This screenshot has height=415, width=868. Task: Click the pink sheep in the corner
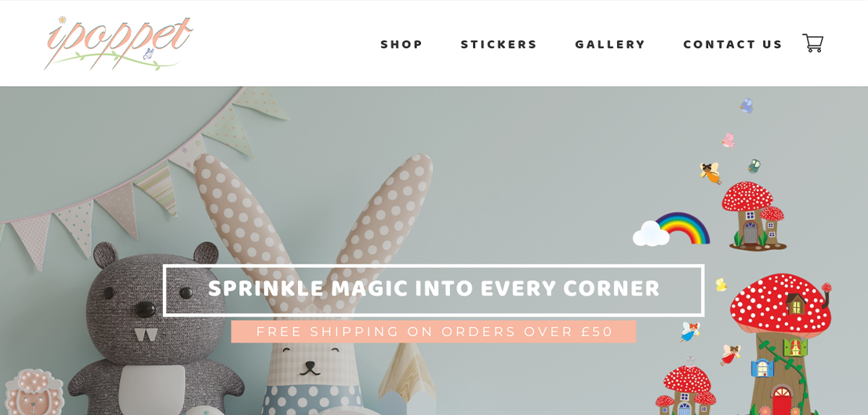34,392
